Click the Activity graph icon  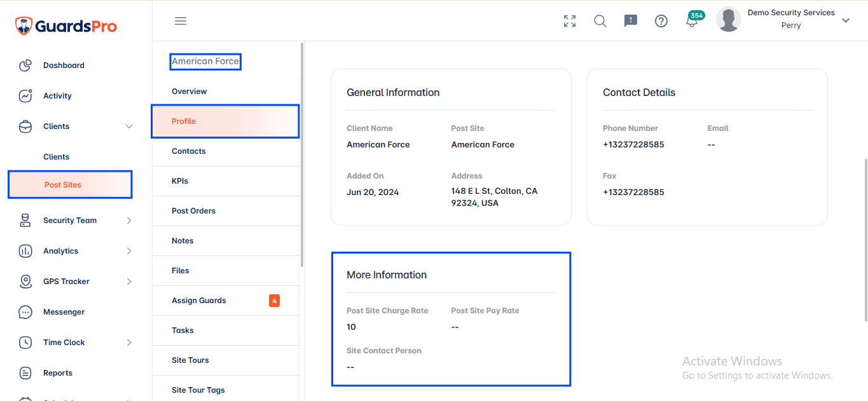coord(25,96)
